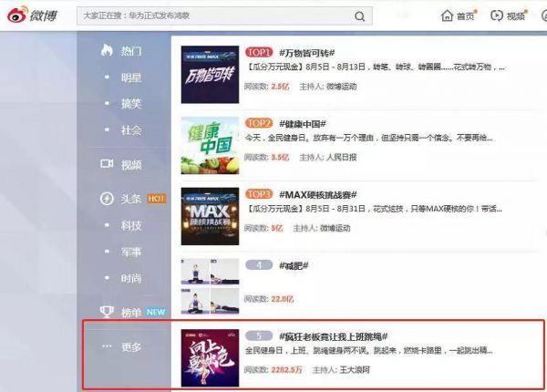Select the trophy icon for 榜单
547x392 pixels.
(107, 312)
